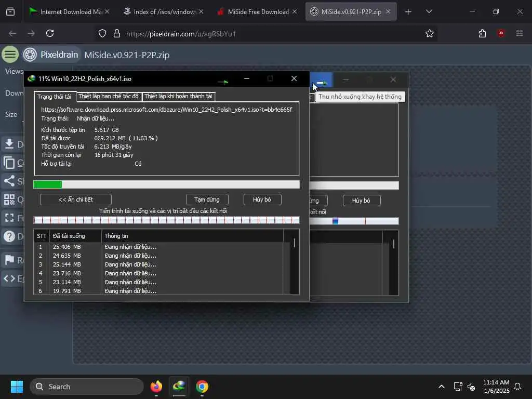Select connection row 1 with 25.406 MB
This screenshot has width=532, height=399.
[158, 247]
